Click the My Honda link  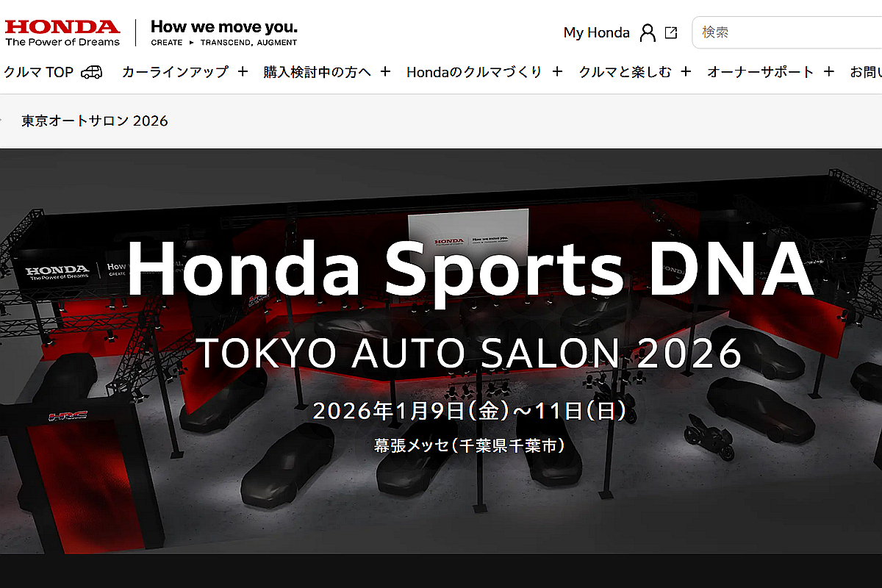click(x=596, y=32)
